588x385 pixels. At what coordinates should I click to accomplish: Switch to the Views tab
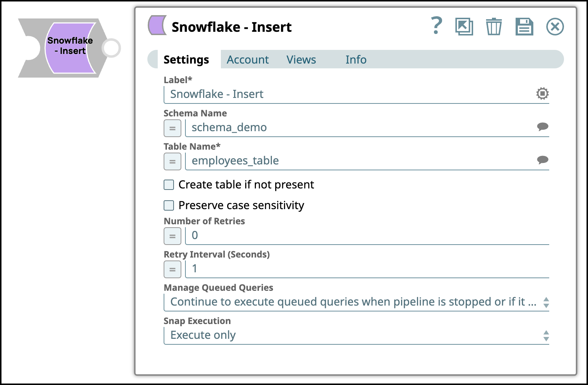tap(301, 59)
